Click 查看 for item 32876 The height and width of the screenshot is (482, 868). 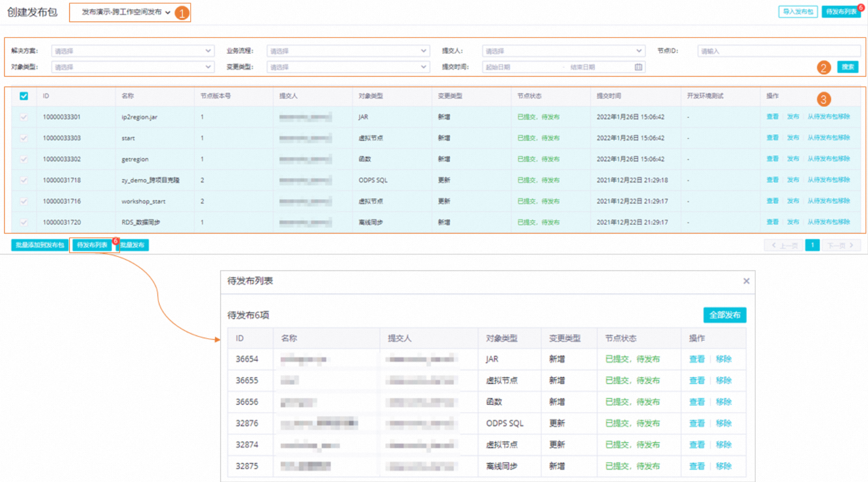[x=697, y=423]
